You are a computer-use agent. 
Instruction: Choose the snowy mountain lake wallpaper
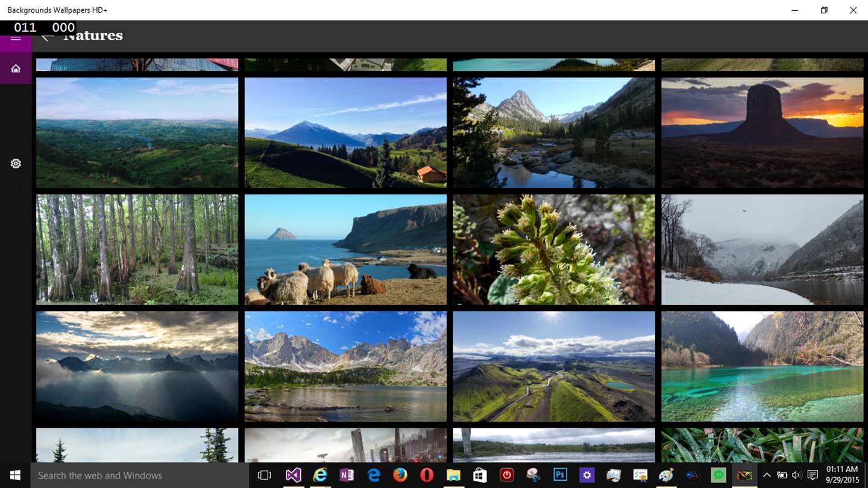(762, 249)
